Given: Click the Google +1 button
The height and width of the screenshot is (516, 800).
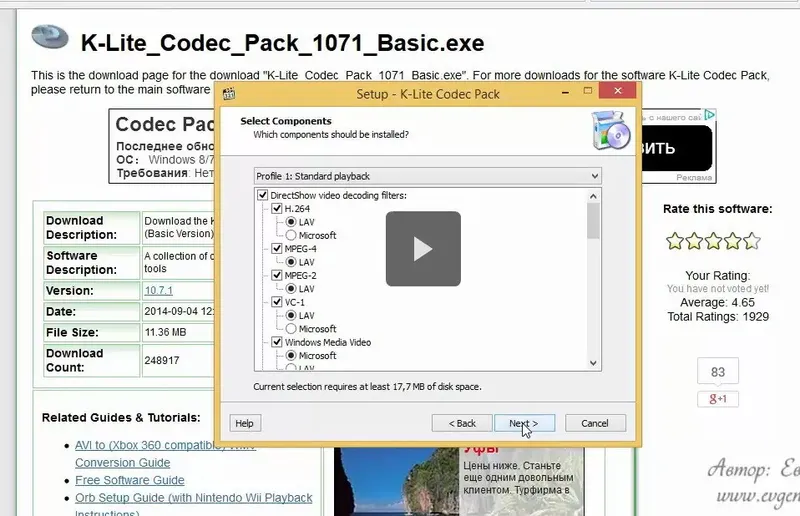Looking at the screenshot, I should pos(718,399).
